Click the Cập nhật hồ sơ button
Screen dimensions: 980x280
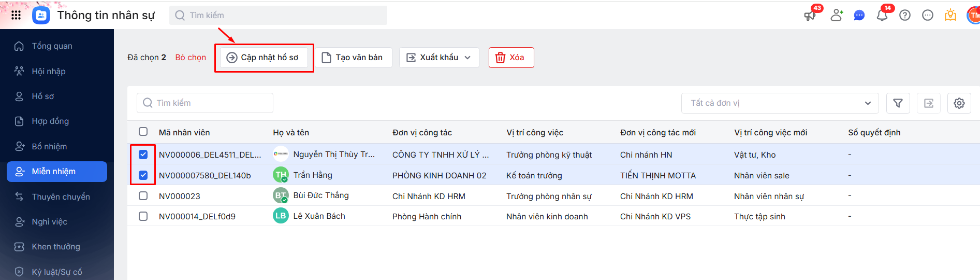click(x=264, y=58)
